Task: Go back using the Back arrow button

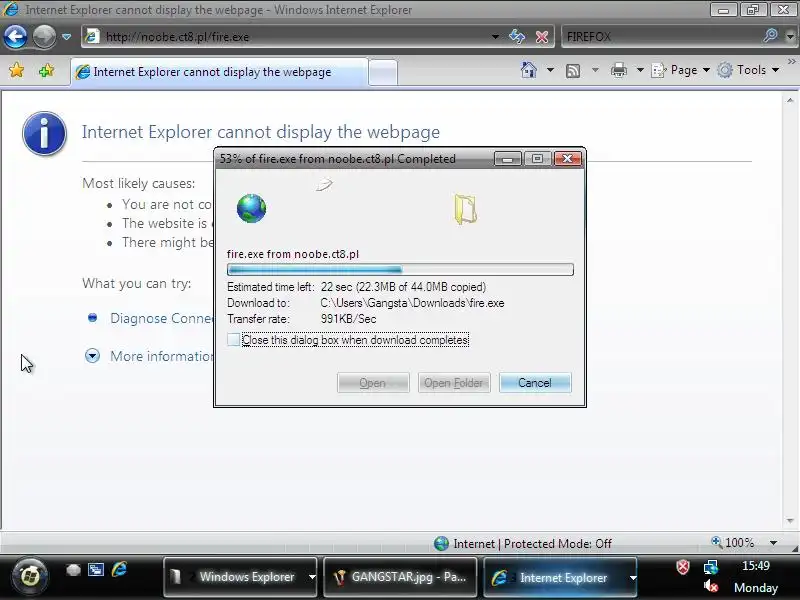Action: pos(15,36)
